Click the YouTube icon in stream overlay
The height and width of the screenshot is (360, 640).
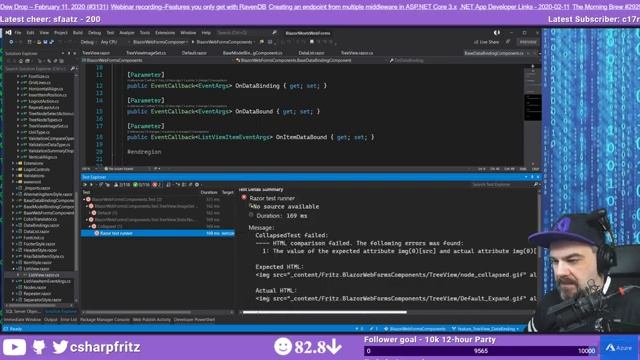pos(14,347)
